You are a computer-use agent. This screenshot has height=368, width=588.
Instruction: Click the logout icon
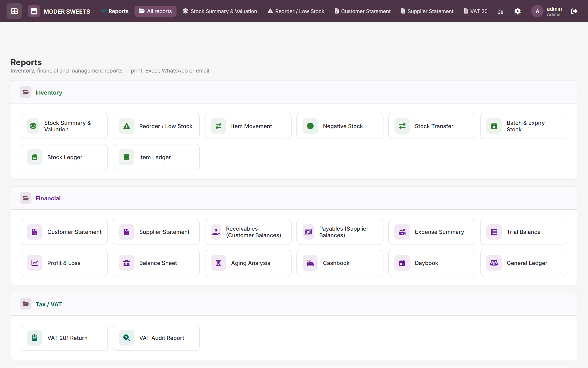(x=574, y=11)
